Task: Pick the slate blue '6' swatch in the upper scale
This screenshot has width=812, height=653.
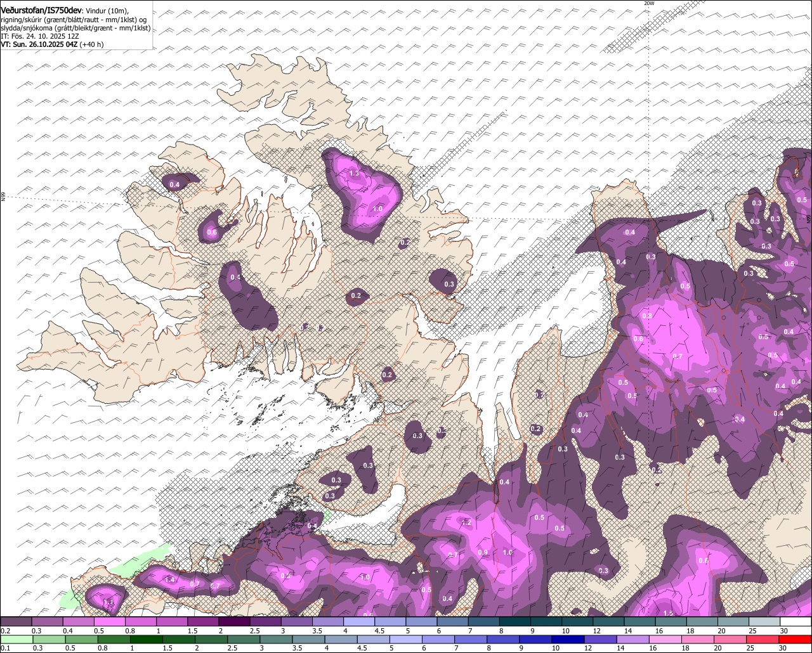Action: [x=452, y=622]
